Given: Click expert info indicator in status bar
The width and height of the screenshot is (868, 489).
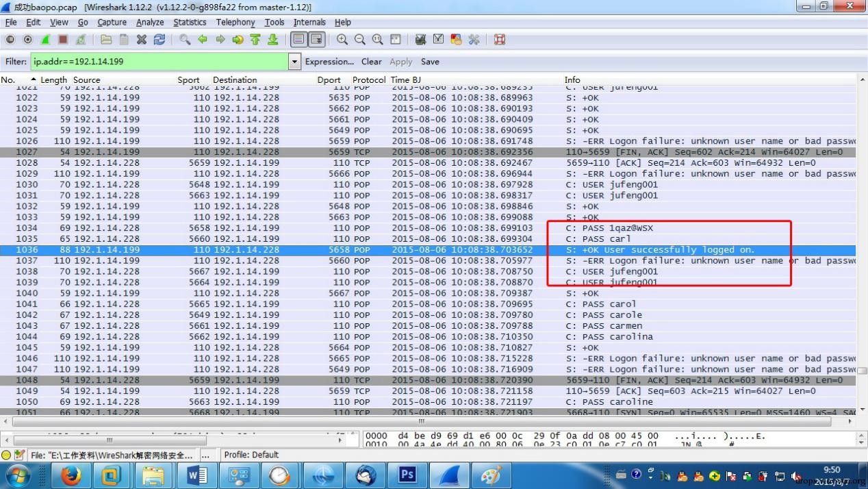Looking at the screenshot, I should click(6, 455).
